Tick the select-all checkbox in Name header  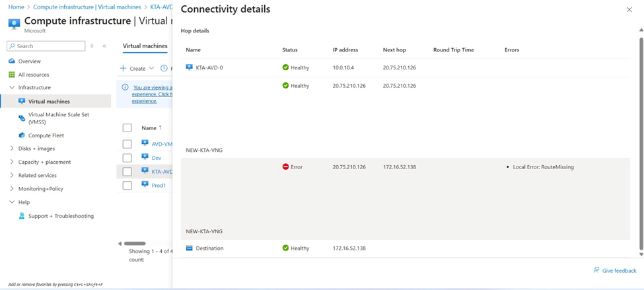pos(127,128)
